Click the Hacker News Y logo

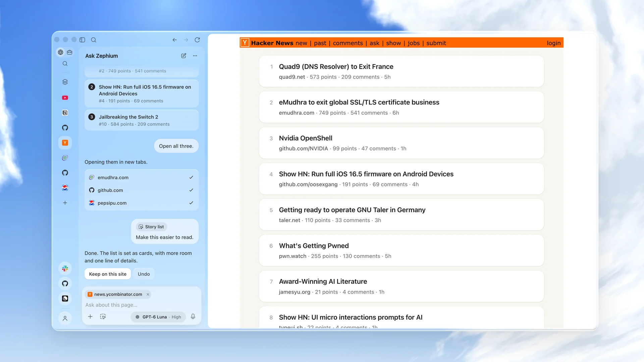click(245, 43)
